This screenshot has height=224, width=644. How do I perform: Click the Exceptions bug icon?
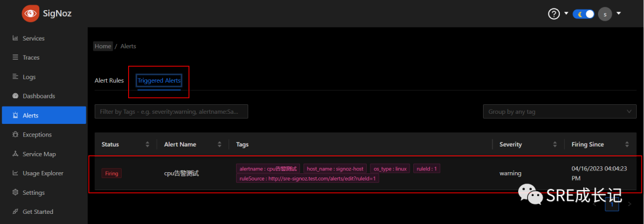coord(16,135)
